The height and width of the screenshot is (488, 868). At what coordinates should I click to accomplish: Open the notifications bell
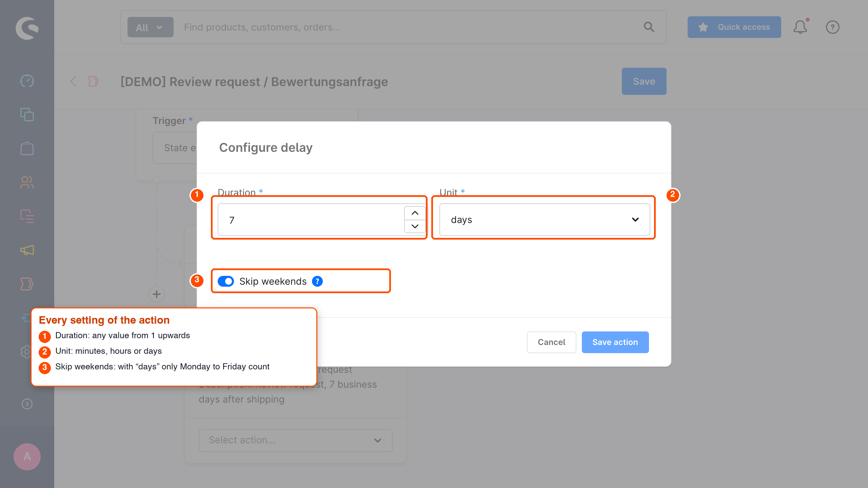click(800, 27)
